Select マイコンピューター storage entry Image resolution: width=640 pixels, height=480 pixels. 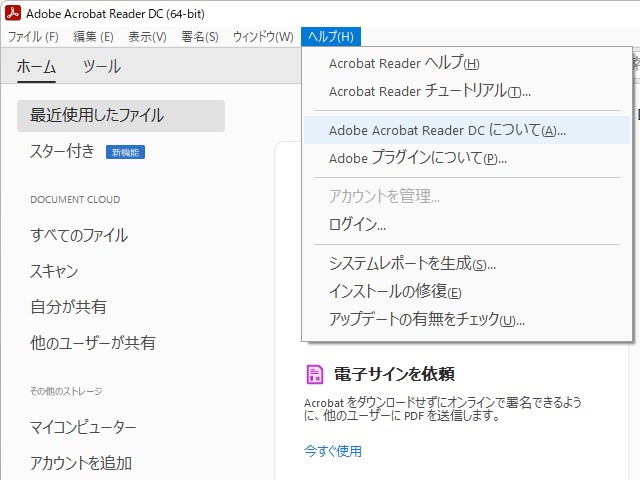[83, 427]
